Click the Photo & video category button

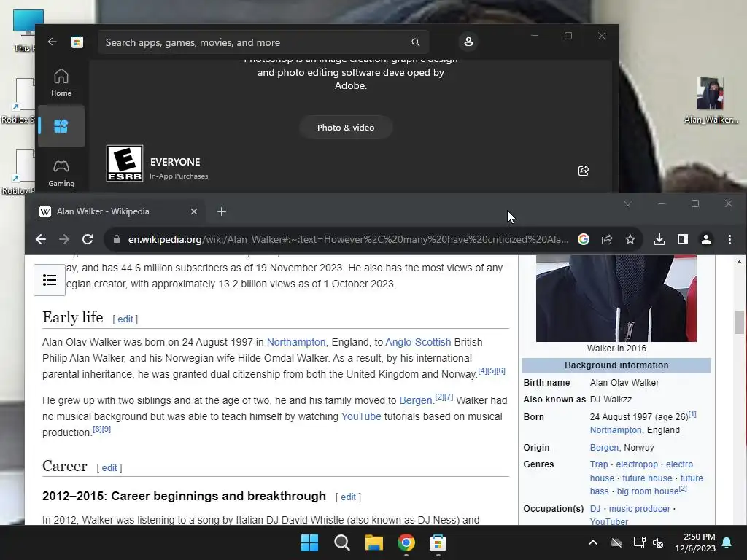click(x=346, y=128)
